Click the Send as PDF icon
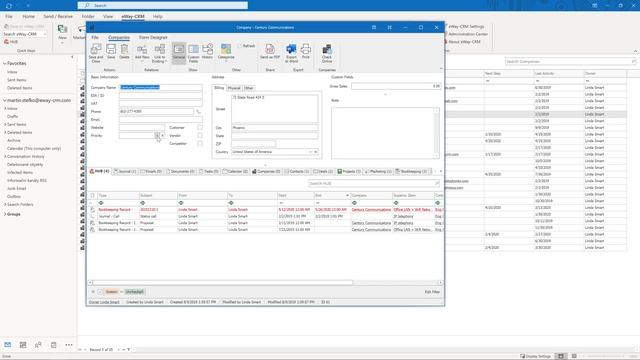 point(270,52)
